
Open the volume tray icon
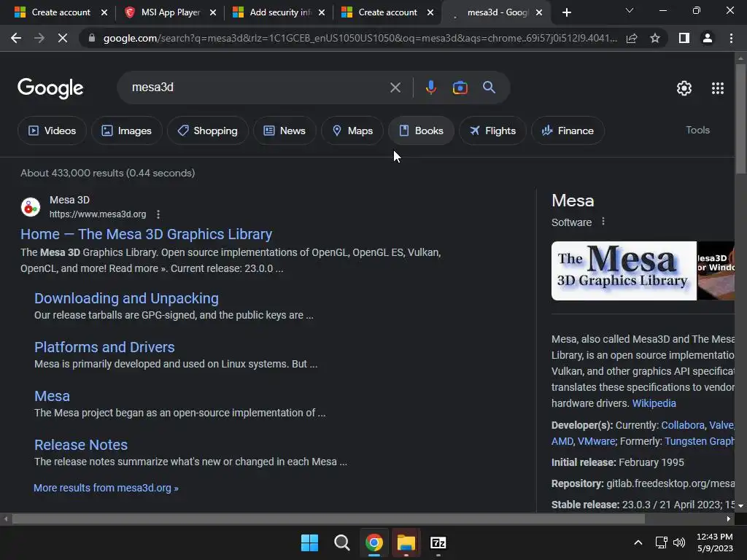coord(679,542)
